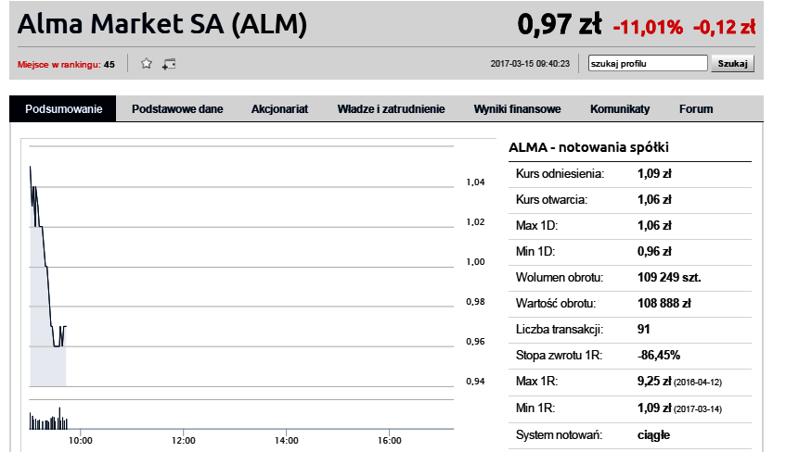Click the 'ALMA - notowania spółki' heading

coord(588,147)
